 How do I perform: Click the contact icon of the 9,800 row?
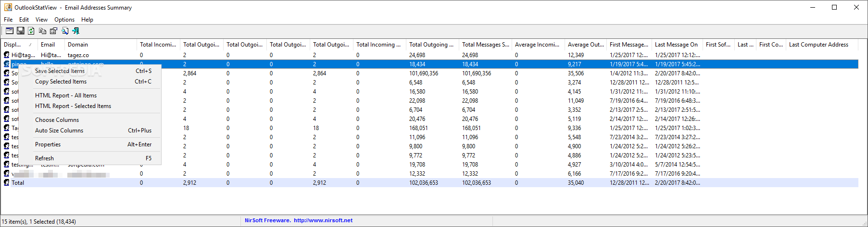(x=7, y=146)
